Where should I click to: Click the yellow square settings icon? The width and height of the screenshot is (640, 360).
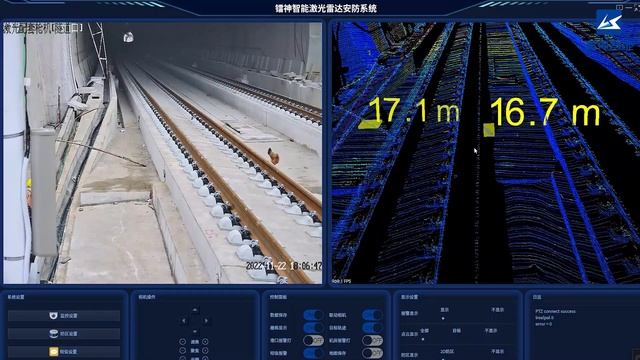tap(53, 351)
